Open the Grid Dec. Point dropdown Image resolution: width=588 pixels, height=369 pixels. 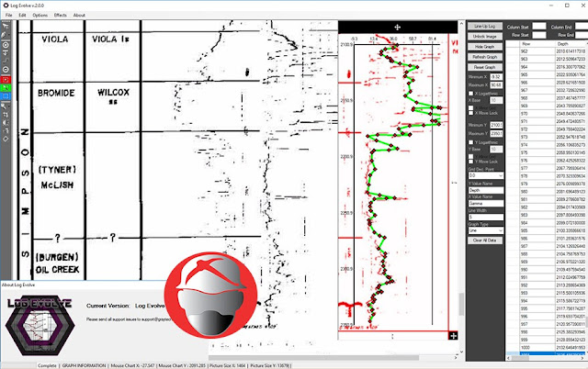486,175
